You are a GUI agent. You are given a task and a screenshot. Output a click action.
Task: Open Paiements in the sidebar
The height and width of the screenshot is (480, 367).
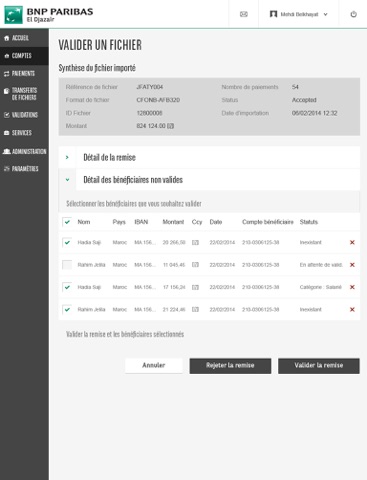pyautogui.click(x=24, y=73)
